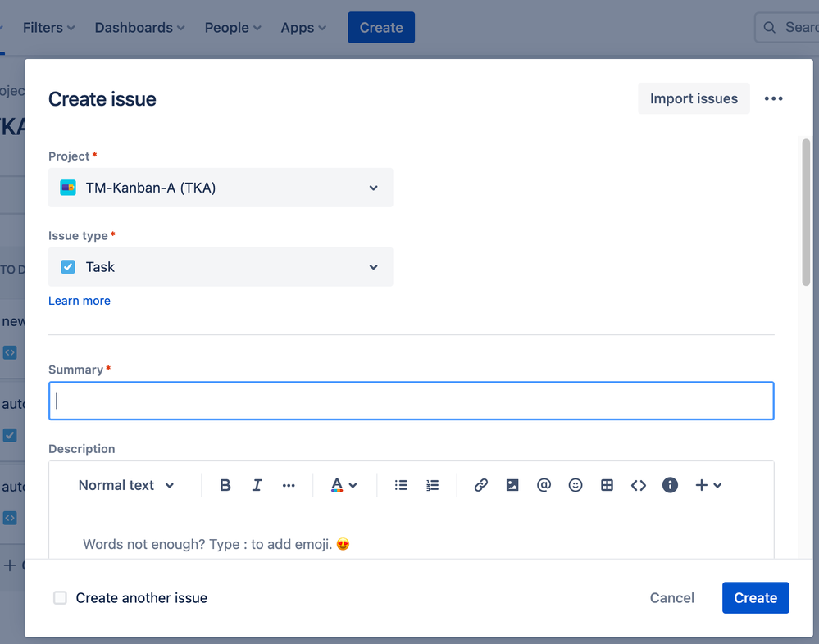Insert an info panel

click(670, 485)
